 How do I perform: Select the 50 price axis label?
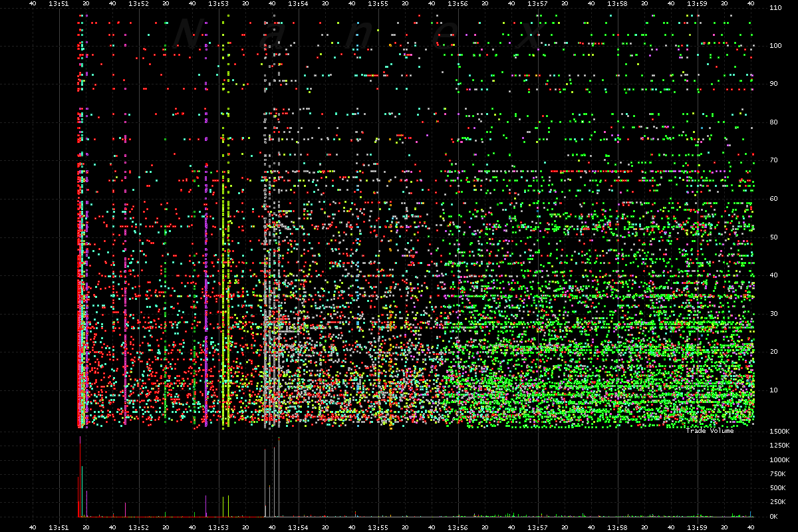coord(773,237)
